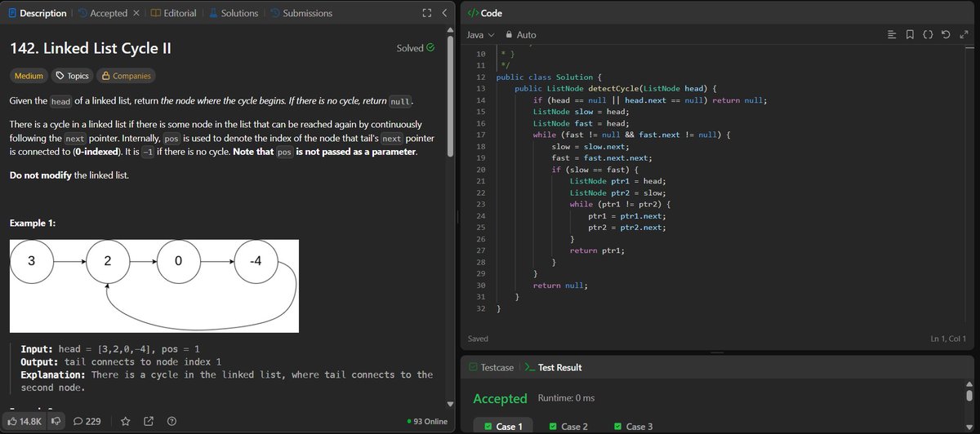Click the problem title '142. Linked List Cycle II'
The image size is (980, 434).
(90, 48)
